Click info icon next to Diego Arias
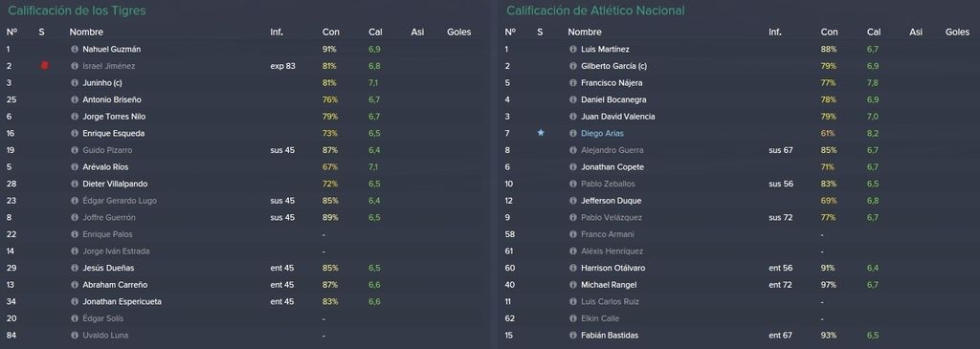 [573, 133]
